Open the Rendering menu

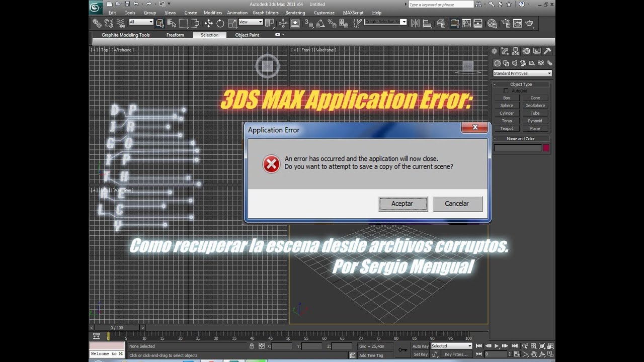[x=295, y=13]
